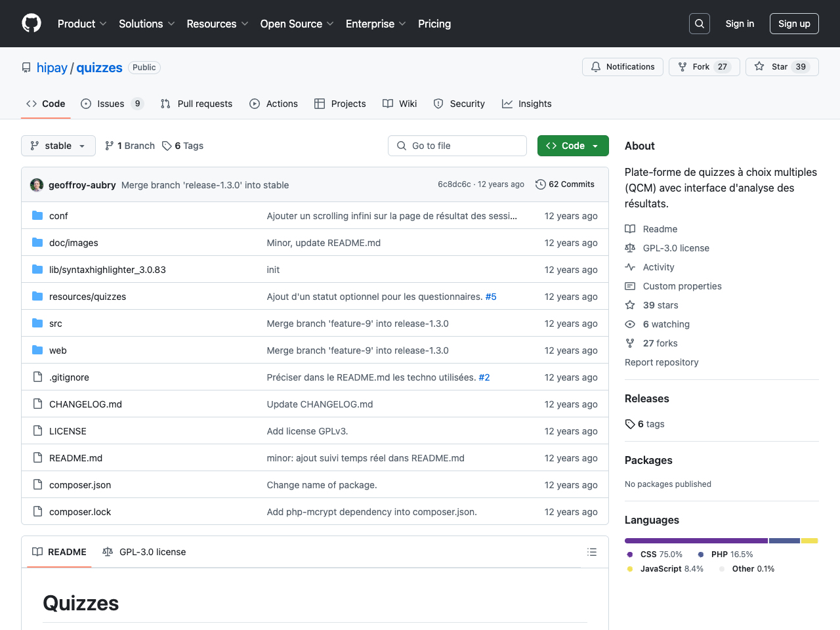The height and width of the screenshot is (630, 840).
Task: Click the doc/images folder icon
Action: [37, 242]
